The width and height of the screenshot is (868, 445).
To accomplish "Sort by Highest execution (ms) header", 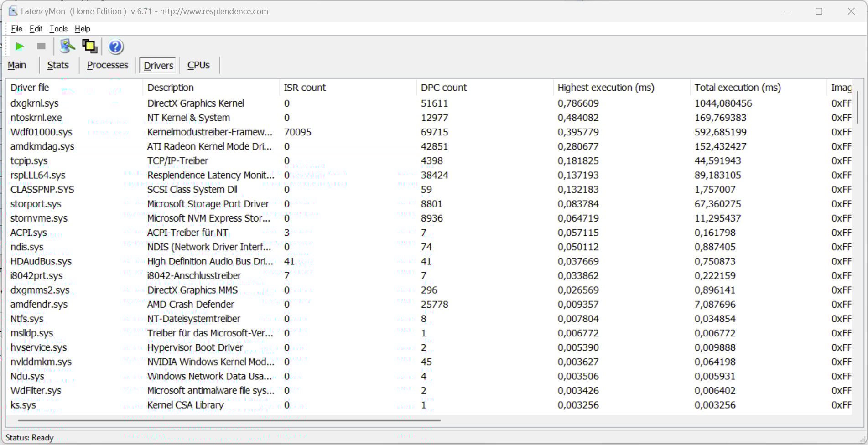I will (622, 88).
